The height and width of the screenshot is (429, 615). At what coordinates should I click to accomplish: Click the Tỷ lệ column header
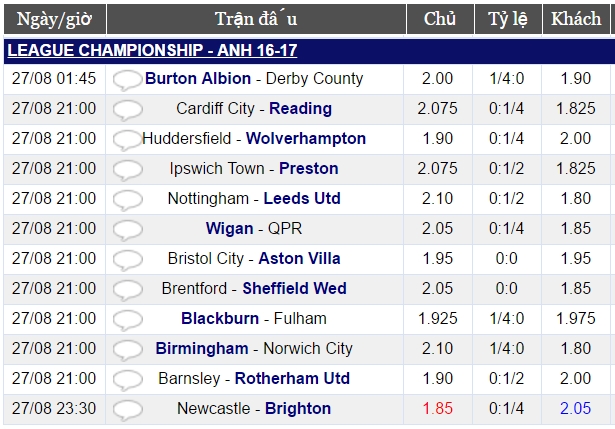508,19
